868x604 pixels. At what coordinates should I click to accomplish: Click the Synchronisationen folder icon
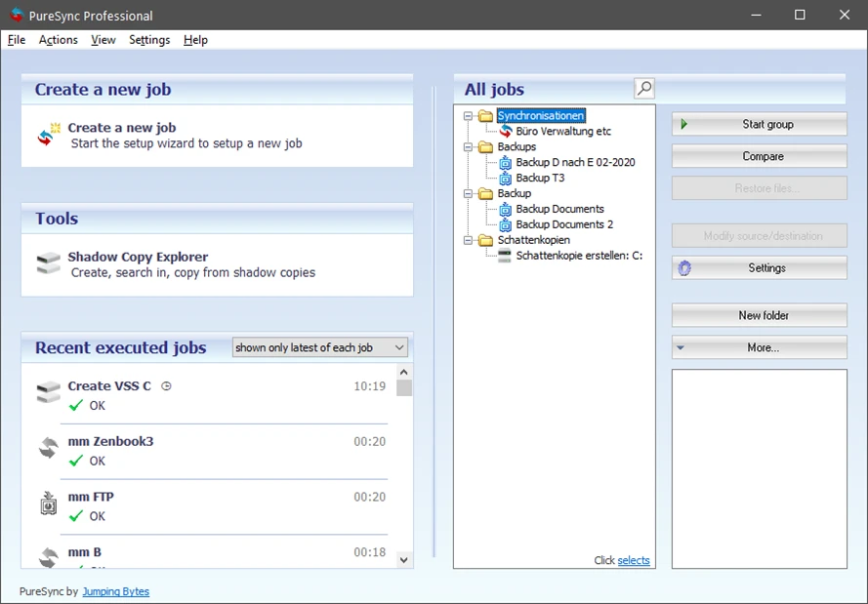click(x=486, y=115)
